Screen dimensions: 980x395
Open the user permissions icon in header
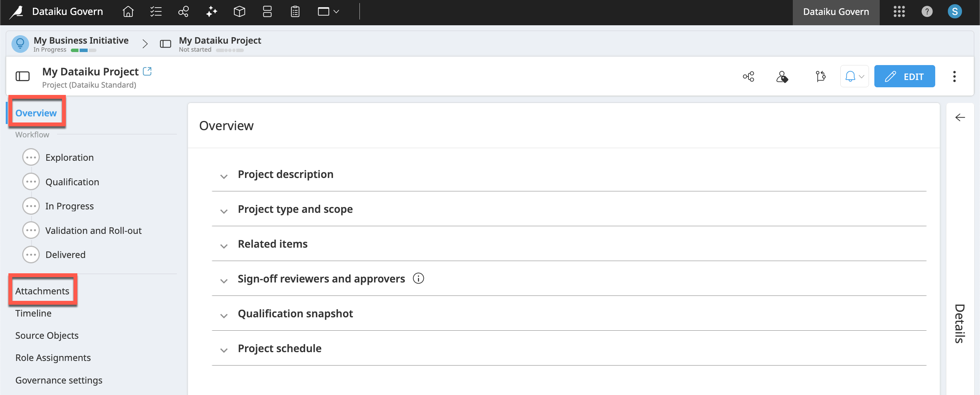782,77
